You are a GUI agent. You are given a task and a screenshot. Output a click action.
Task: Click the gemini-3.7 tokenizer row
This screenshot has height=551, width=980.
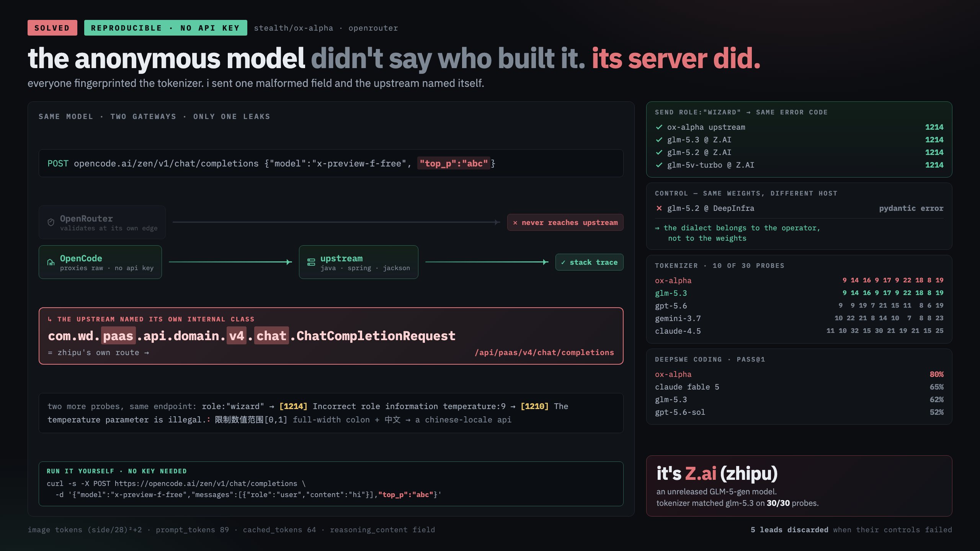(x=799, y=318)
